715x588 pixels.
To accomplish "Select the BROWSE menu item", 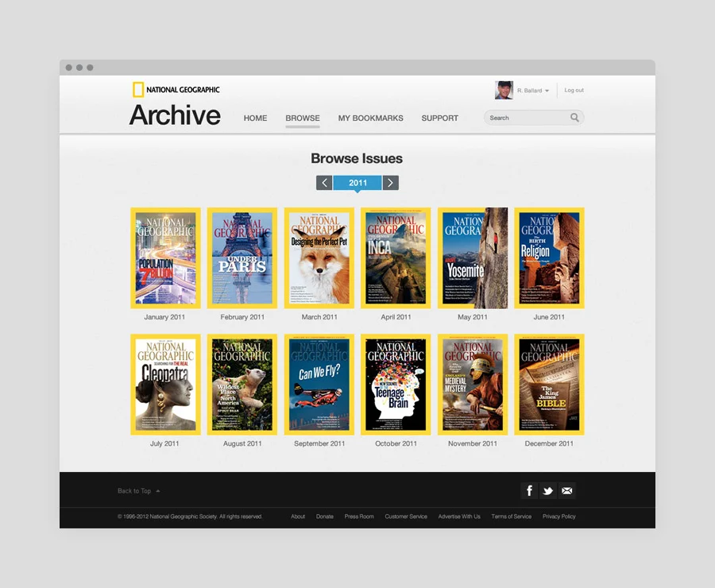I will pos(303,118).
